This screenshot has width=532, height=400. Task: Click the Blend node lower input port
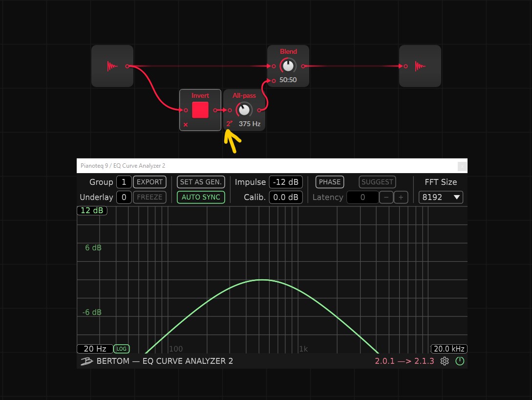[x=274, y=81]
